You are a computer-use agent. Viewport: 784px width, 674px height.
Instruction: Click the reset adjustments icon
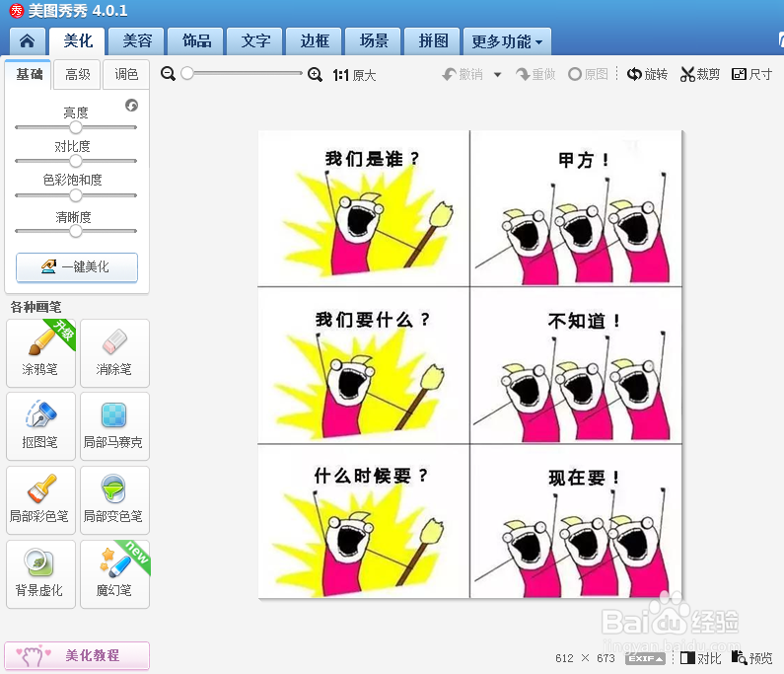pos(131,105)
